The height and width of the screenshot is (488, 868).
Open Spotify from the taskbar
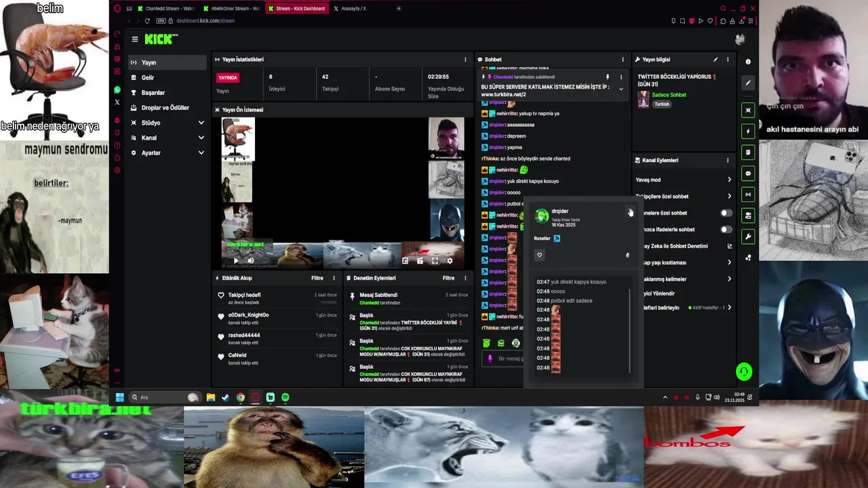[x=285, y=397]
